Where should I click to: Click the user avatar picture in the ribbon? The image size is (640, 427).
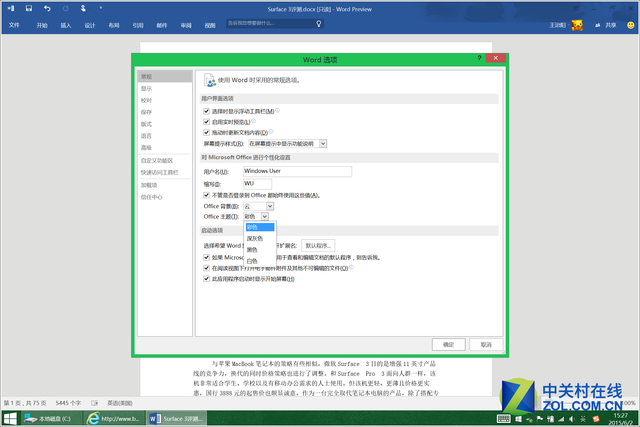(577, 25)
